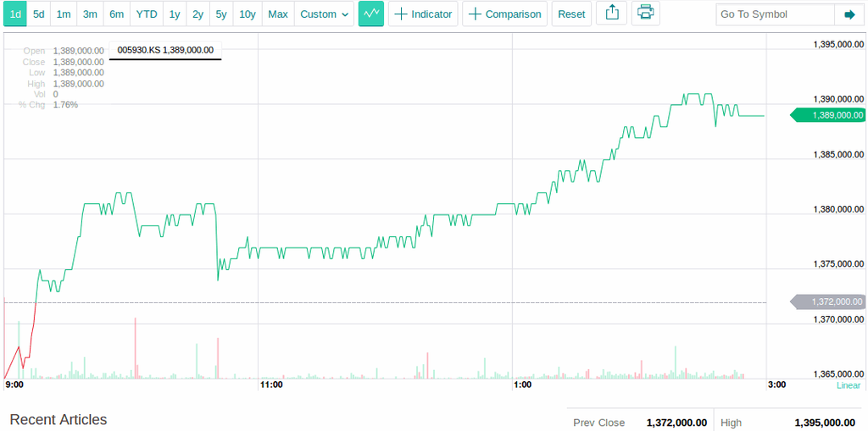868x431 pixels.
Task: Open the chart type line icon
Action: (x=371, y=14)
